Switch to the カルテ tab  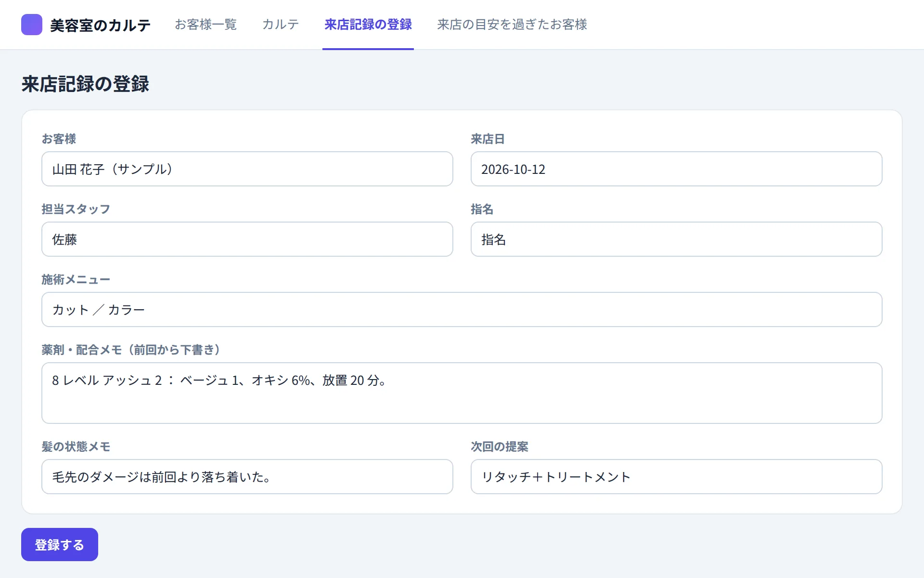tap(281, 25)
